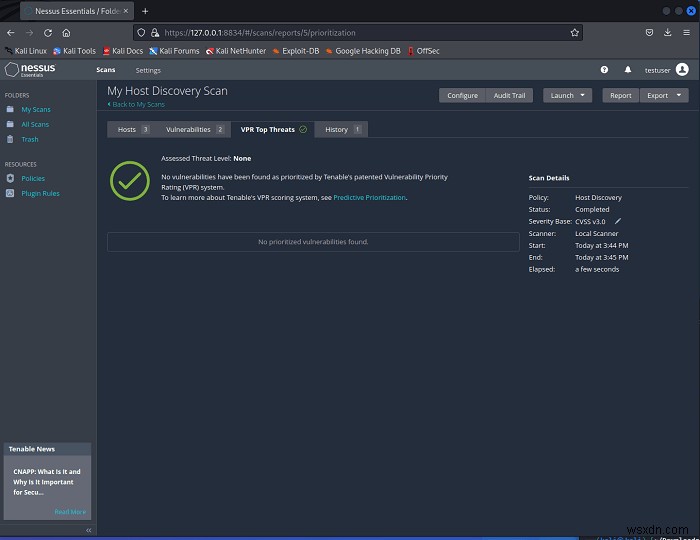Image resolution: width=700 pixels, height=540 pixels.
Task: Click the CNAPP news headline
Action: point(47,482)
